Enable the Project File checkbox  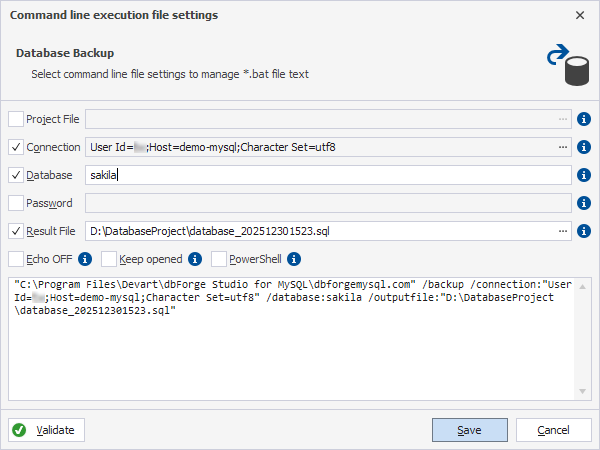[x=16, y=119]
